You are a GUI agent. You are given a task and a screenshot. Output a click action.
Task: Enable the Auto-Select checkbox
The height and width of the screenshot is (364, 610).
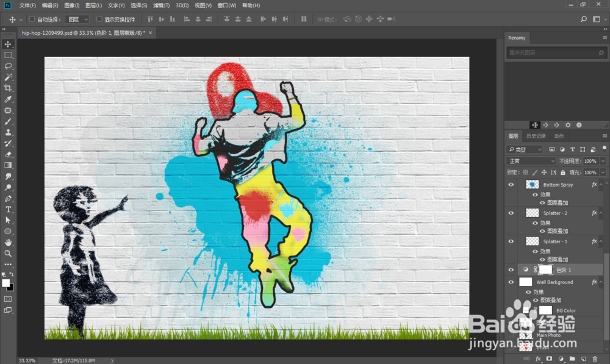pos(32,19)
